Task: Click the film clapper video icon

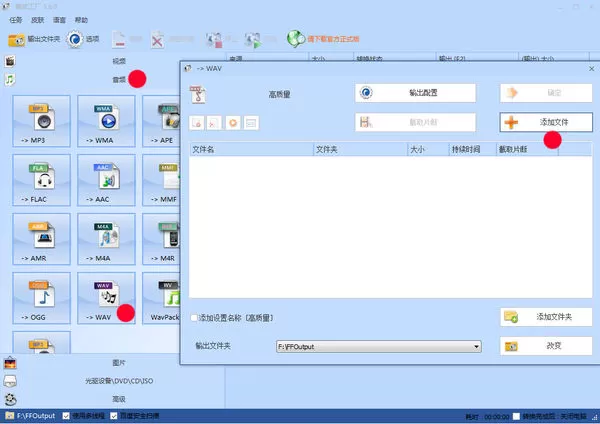Action: [10, 61]
